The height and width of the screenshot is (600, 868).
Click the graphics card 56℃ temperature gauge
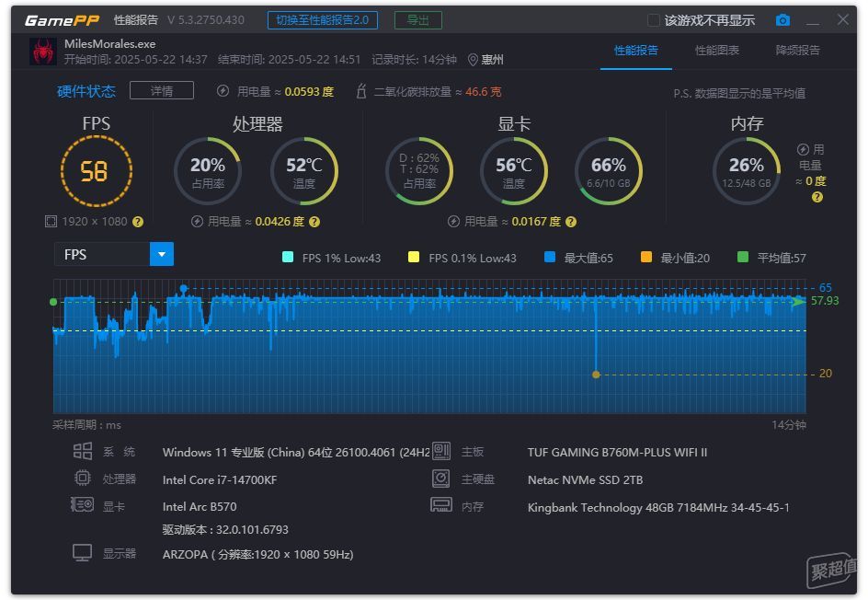click(514, 171)
